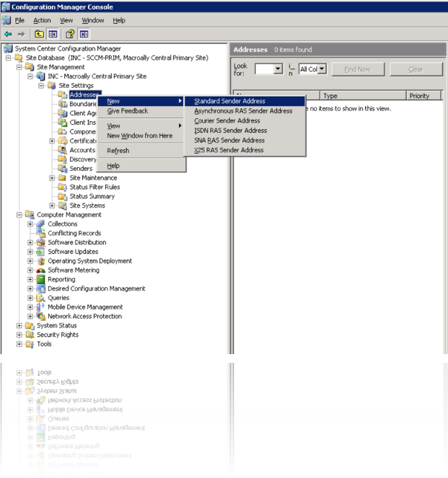448x478 pixels.
Task: Choose X25 RAS Sender Address
Action: [x=245, y=150]
